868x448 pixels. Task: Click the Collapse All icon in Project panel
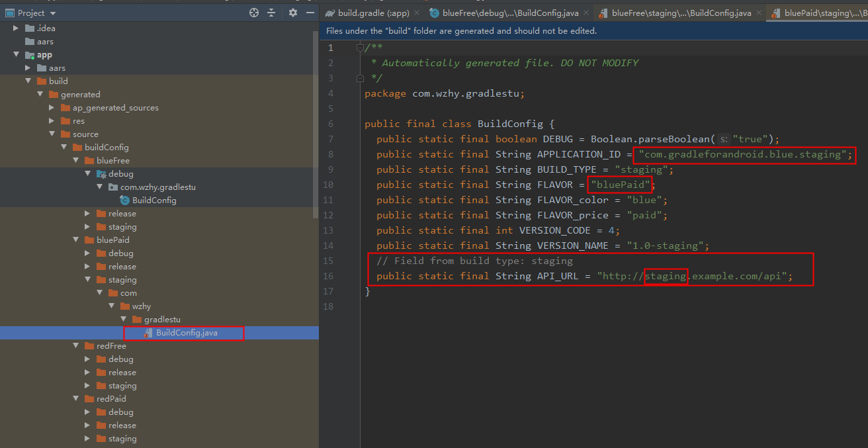(x=271, y=13)
